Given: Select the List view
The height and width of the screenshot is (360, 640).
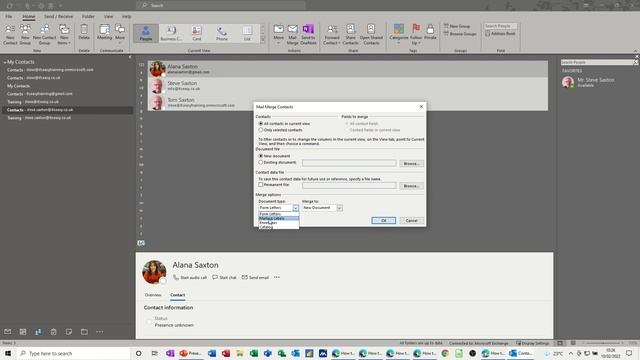Looking at the screenshot, I should 247,33.
